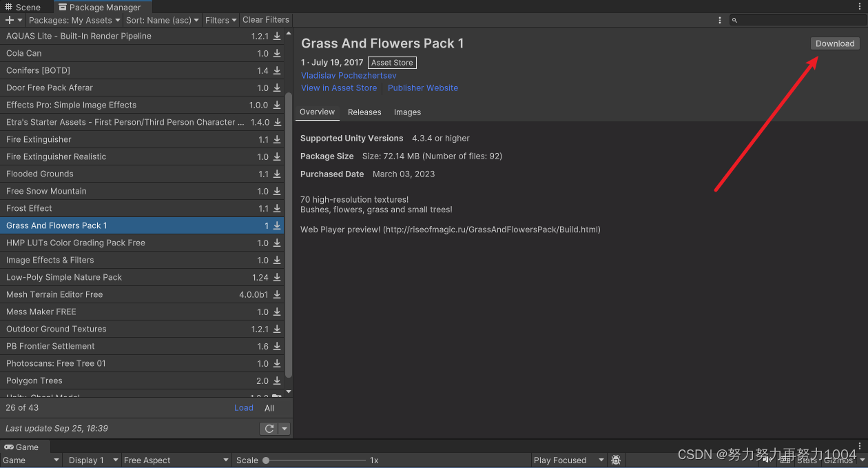Click the All link next to Load

pyautogui.click(x=269, y=408)
